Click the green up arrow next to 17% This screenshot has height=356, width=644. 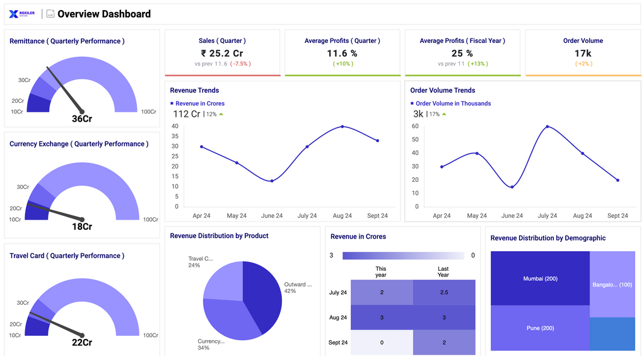[x=444, y=114]
